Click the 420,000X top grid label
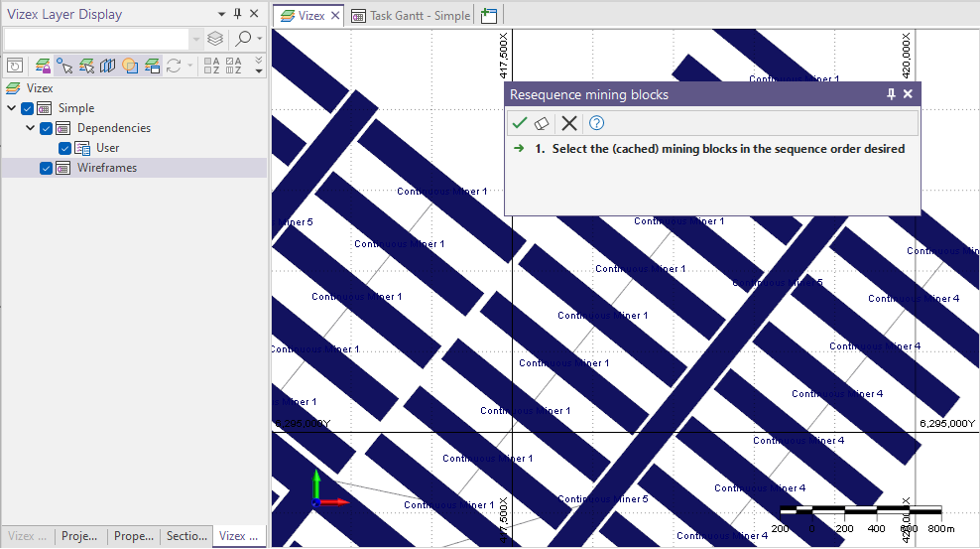 coord(907,57)
